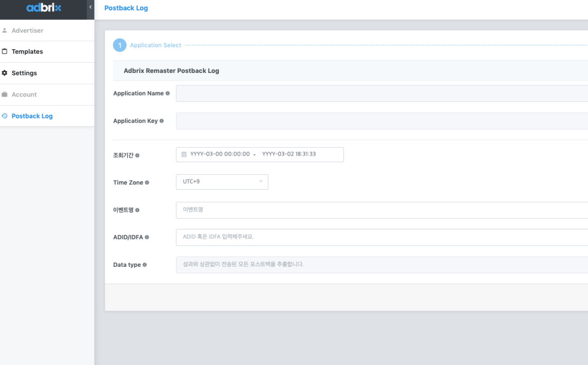Click the Application Select step label
The height and width of the screenshot is (365, 588).
point(155,46)
